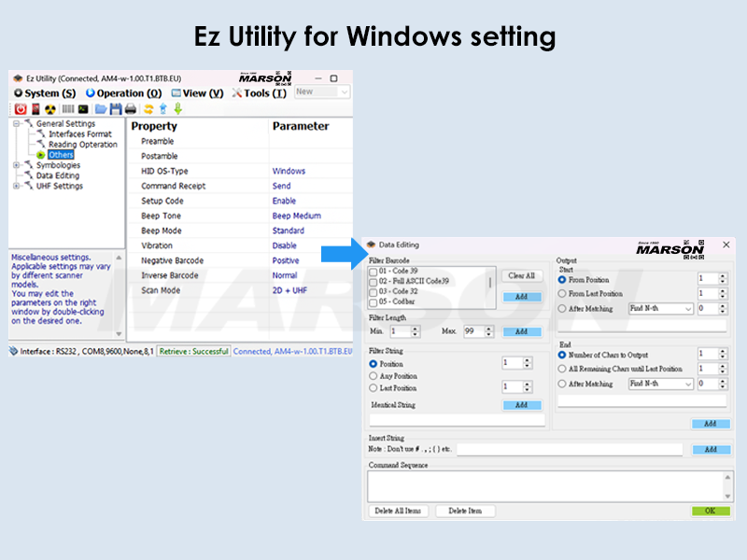Expand the Symbologies tree node

[x=17, y=165]
